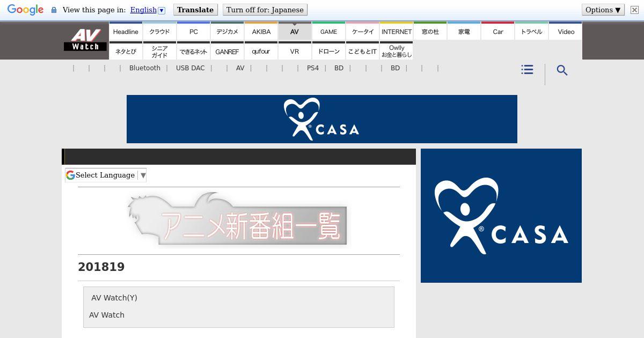Click the BD link after PS4
The height and width of the screenshot is (338, 644).
339,68
